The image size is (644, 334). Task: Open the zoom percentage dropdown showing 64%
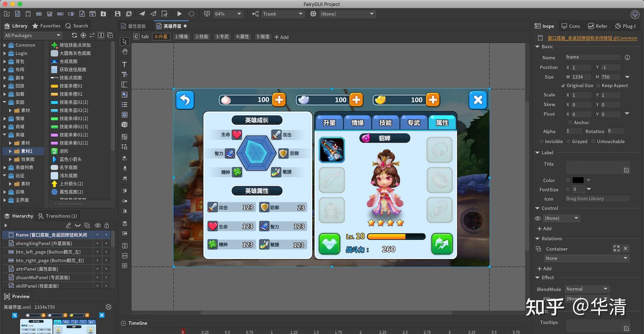(228, 14)
